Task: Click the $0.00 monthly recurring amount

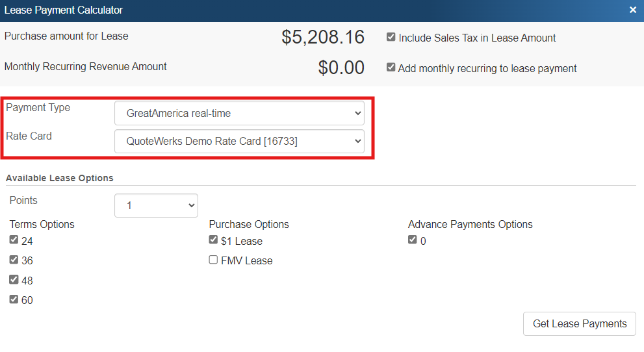Action: point(341,68)
